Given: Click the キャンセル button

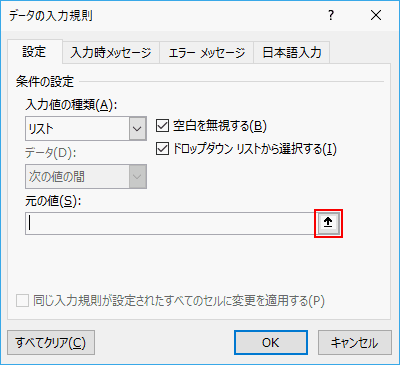Looking at the screenshot, I should click(x=355, y=343).
